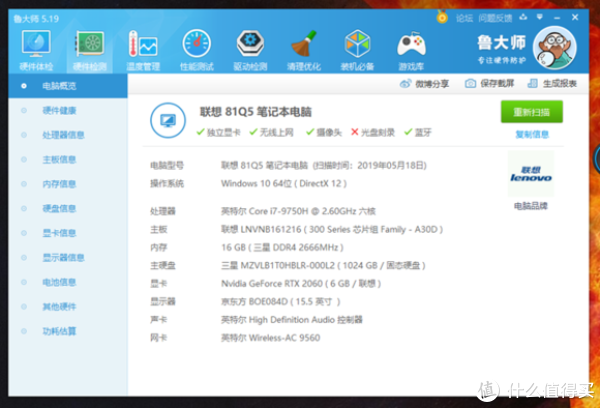Click the 蓝牙 feature indicator
Screen dimensions: 600x408
pos(418,132)
